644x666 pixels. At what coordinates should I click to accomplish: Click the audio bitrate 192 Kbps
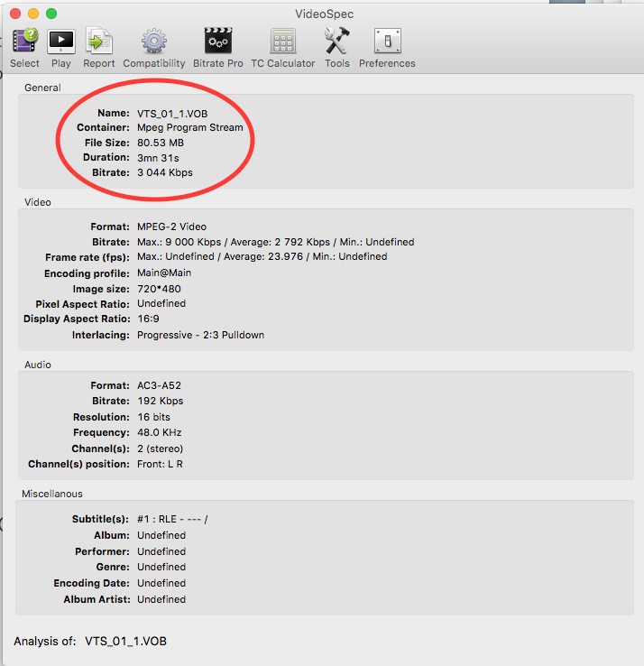click(x=161, y=401)
